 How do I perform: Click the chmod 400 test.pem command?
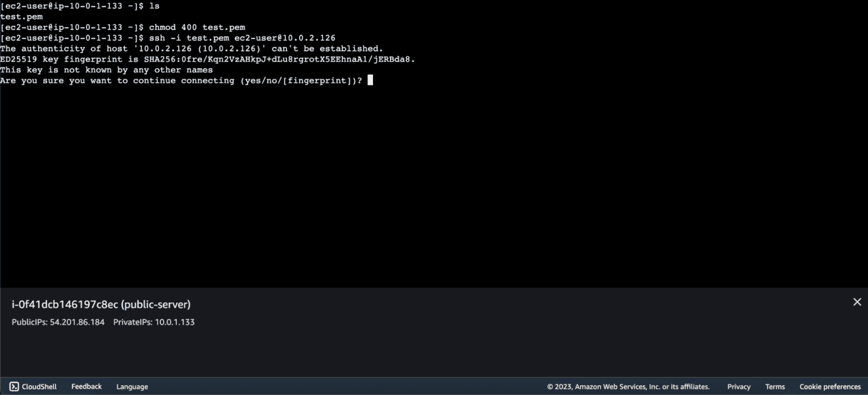click(x=197, y=27)
